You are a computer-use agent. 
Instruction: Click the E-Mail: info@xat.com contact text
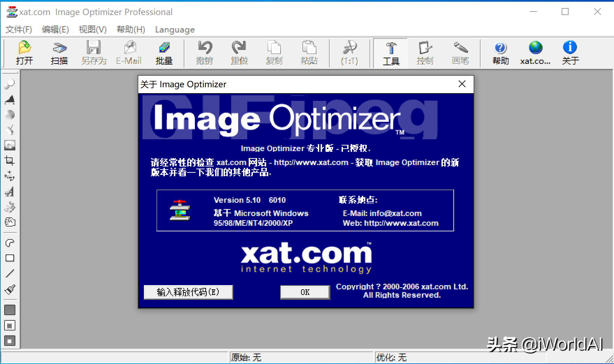tap(382, 213)
